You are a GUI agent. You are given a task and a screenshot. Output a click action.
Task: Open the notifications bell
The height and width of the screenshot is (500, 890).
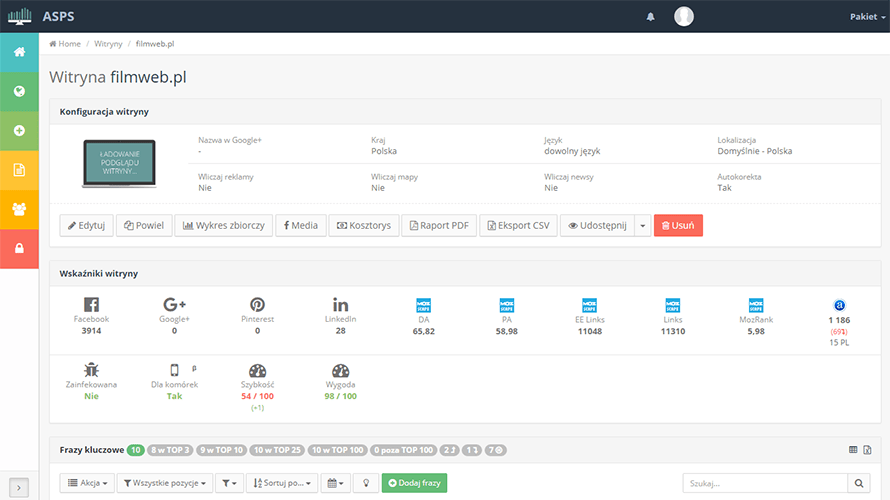pos(650,17)
